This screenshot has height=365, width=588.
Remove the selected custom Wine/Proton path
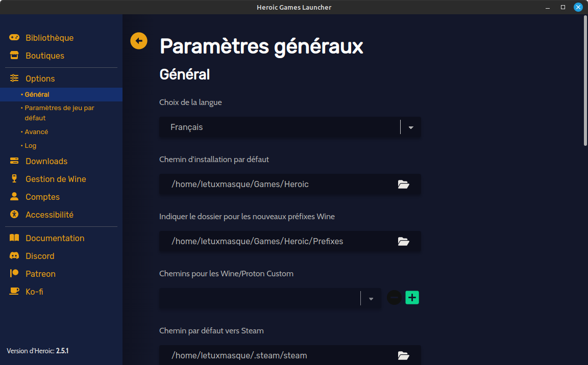click(x=394, y=298)
